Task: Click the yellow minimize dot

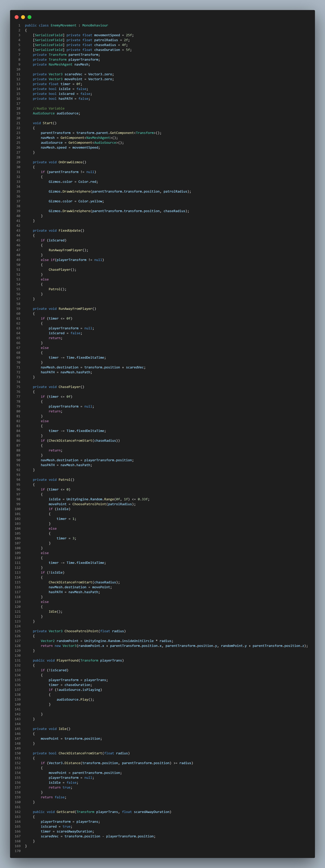Action: [23, 17]
